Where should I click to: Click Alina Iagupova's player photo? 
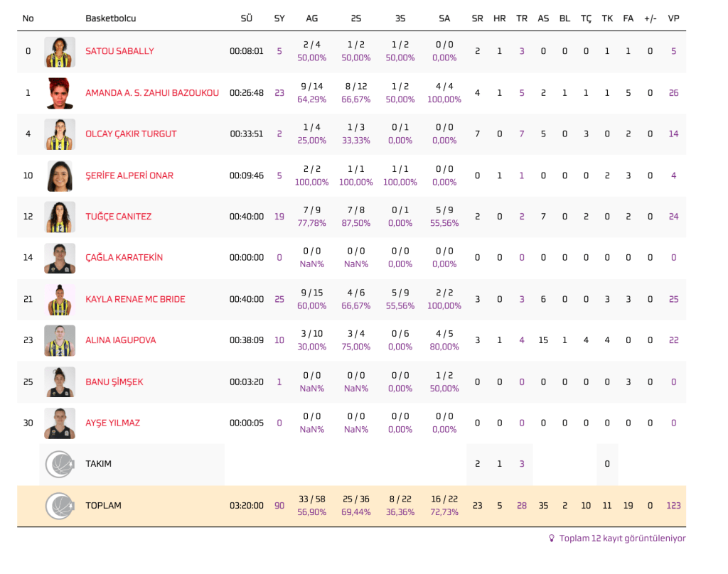(60, 340)
